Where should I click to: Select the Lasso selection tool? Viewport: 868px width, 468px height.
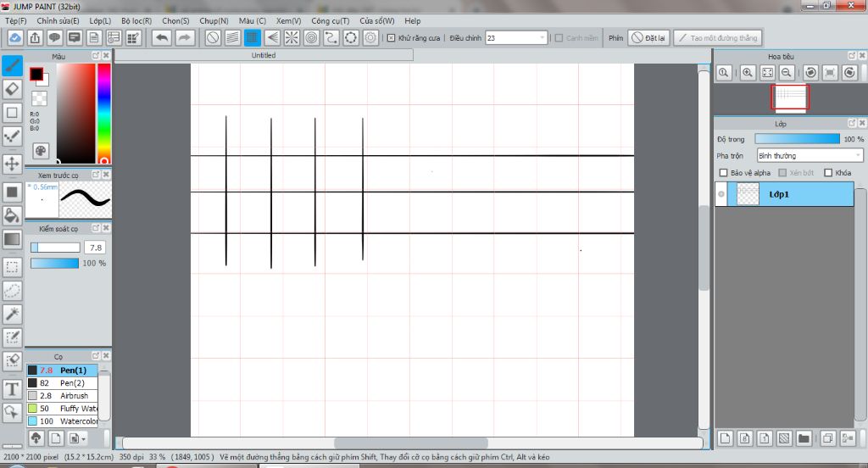(x=12, y=291)
